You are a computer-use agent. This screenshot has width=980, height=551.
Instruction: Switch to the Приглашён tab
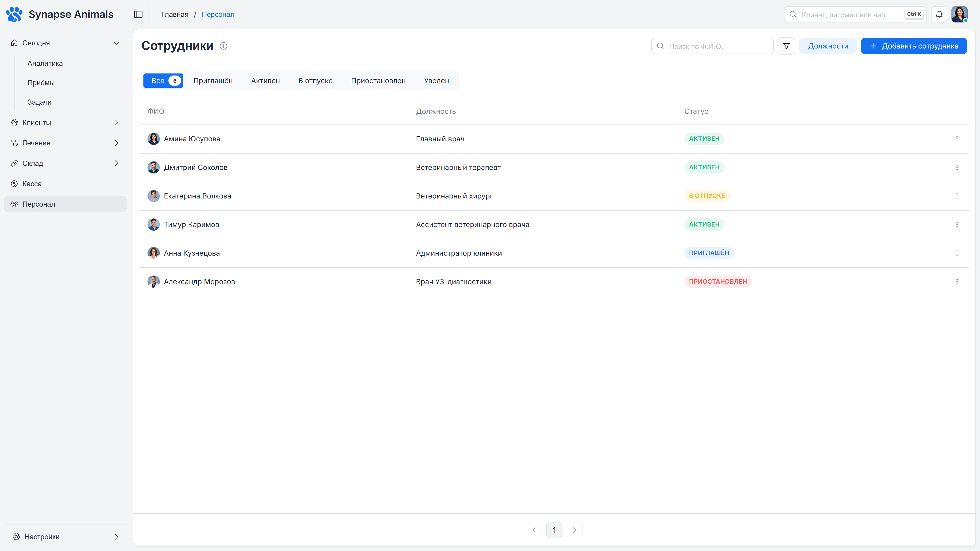[213, 81]
